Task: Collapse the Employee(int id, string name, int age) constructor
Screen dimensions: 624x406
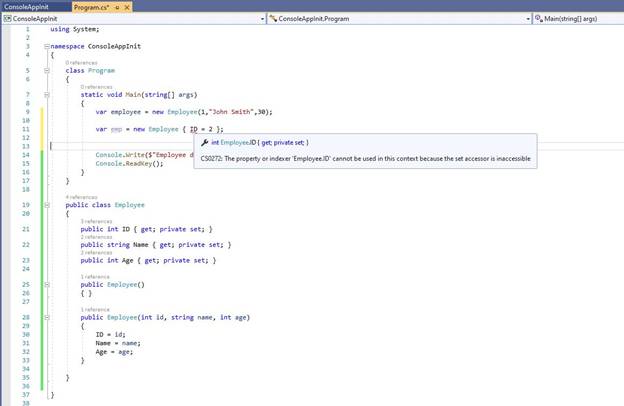Action: click(x=47, y=317)
